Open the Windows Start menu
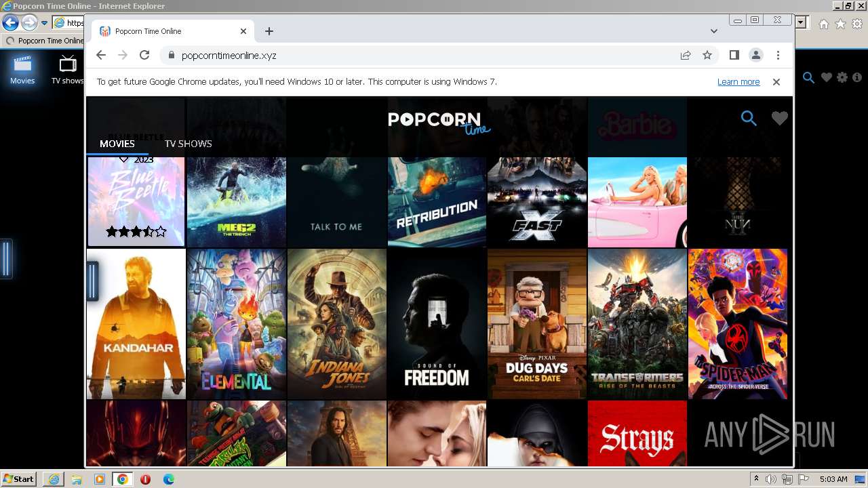Screen dimensions: 868x488 tap(18, 479)
